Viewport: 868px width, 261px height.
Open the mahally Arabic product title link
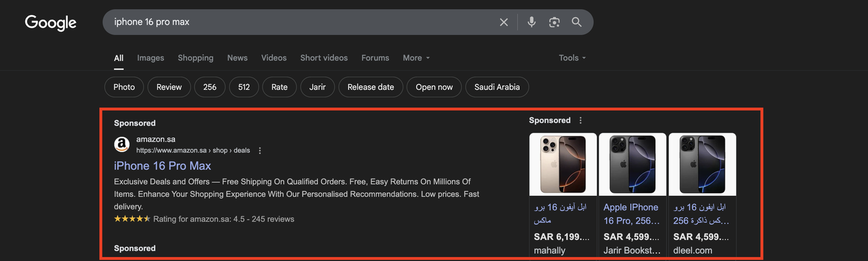click(x=560, y=214)
